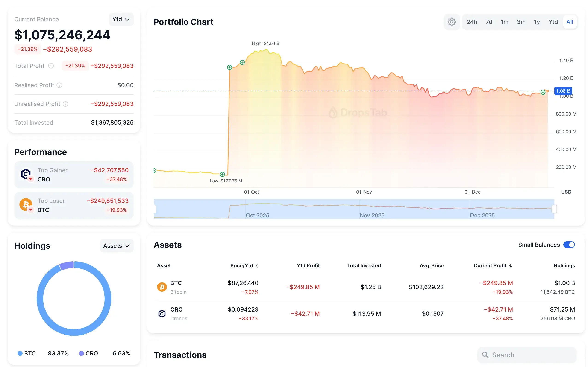Click the Realised Profit info icon
Screen dimensions: 588x367
tap(59, 85)
